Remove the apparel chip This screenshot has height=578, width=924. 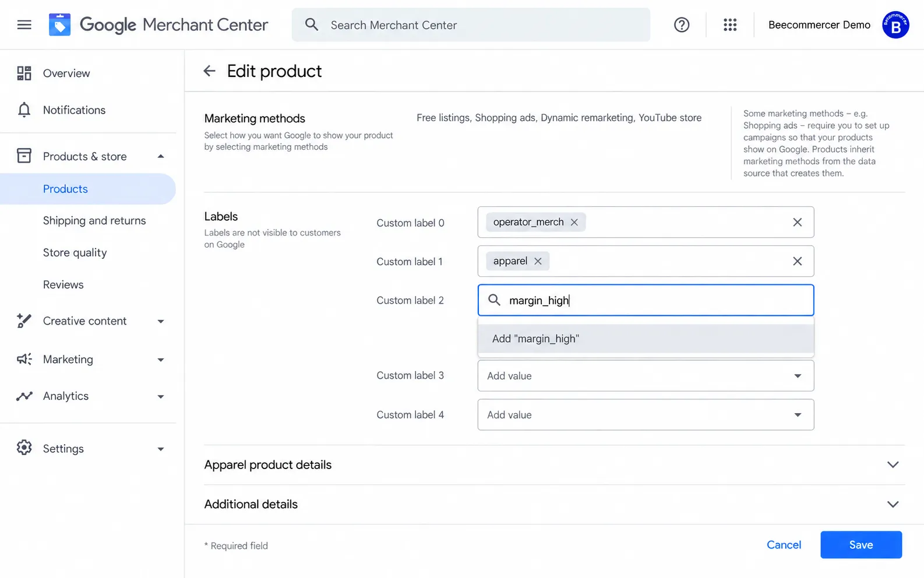[538, 261]
